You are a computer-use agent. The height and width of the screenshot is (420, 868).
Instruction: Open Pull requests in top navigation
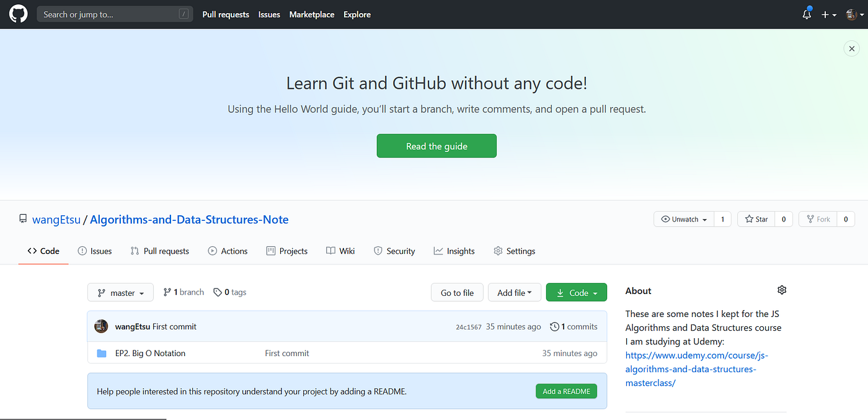pos(226,14)
